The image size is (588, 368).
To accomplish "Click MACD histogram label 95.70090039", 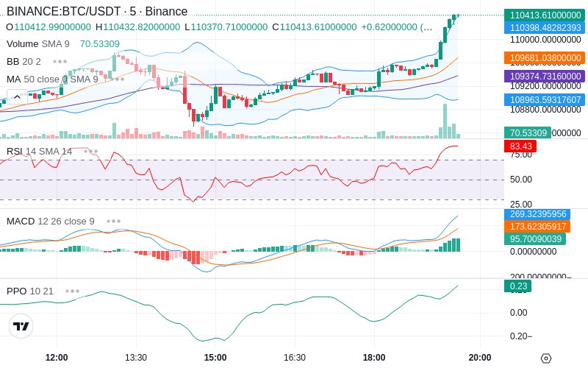I will pyautogui.click(x=535, y=238).
